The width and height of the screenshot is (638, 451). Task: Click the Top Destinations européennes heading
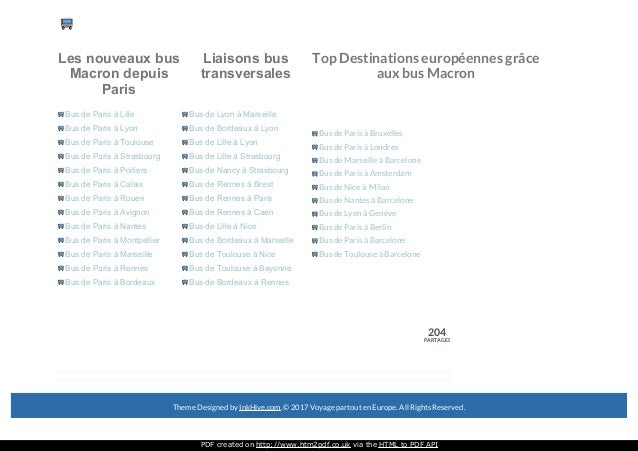coord(426,66)
